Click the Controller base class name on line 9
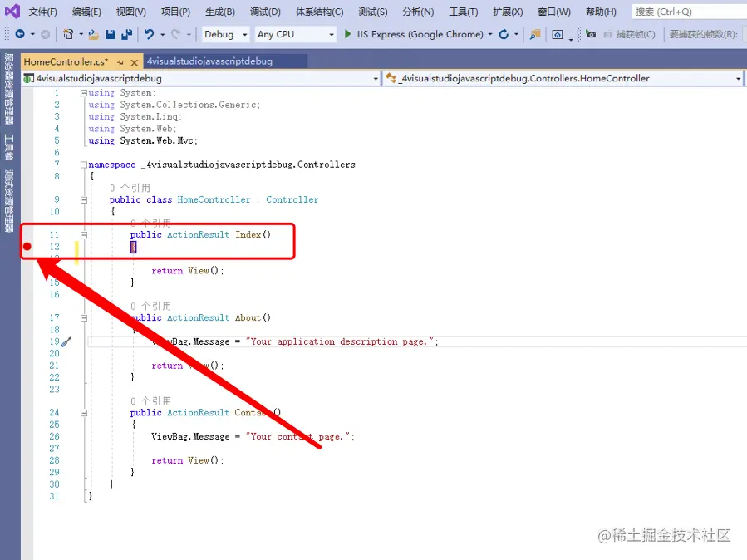This screenshot has width=747, height=560. [x=292, y=199]
